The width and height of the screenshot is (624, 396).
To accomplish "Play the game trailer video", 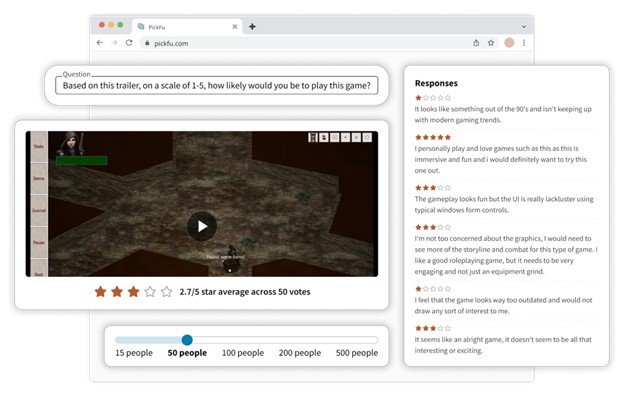I will pos(202,226).
